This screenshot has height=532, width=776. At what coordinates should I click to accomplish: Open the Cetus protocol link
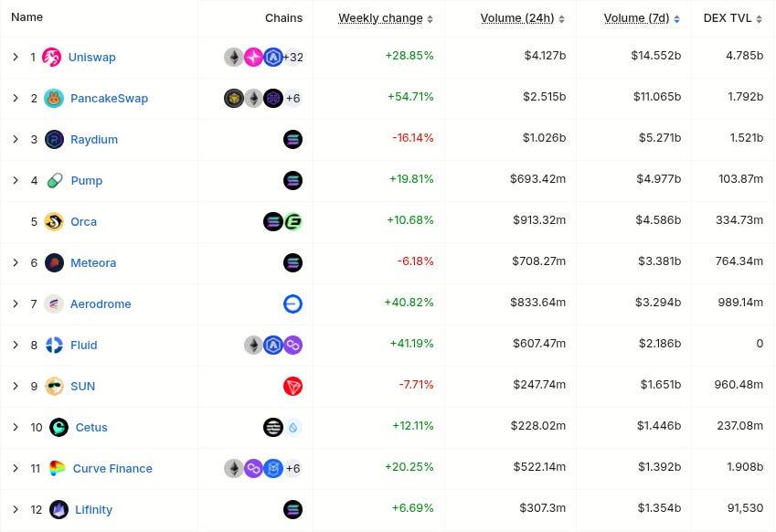pos(91,428)
